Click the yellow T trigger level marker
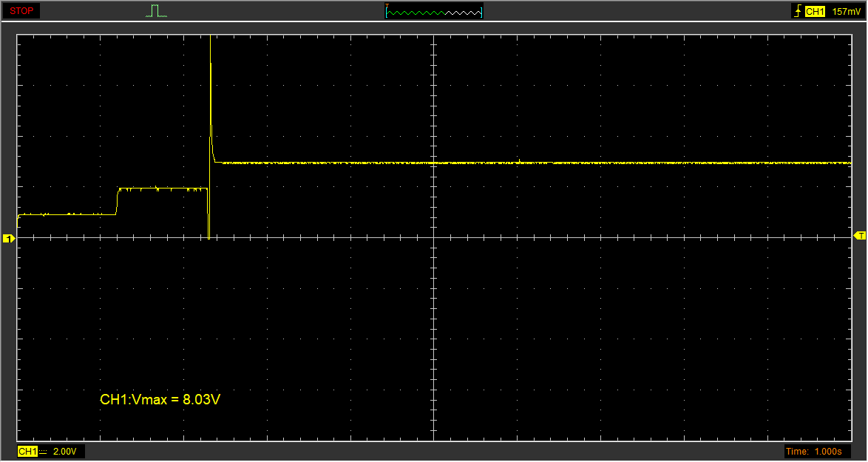This screenshot has height=462, width=868. [860, 236]
